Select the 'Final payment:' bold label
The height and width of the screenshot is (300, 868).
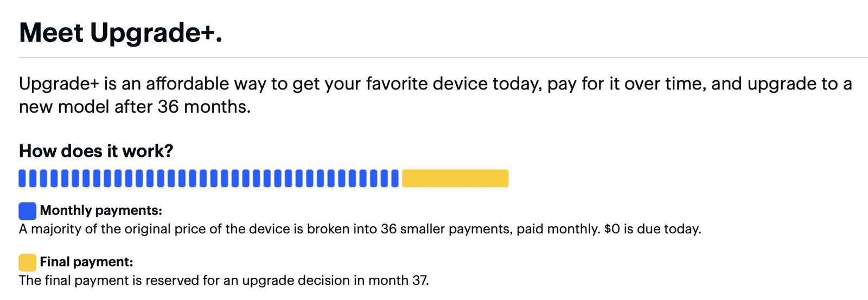click(x=86, y=262)
